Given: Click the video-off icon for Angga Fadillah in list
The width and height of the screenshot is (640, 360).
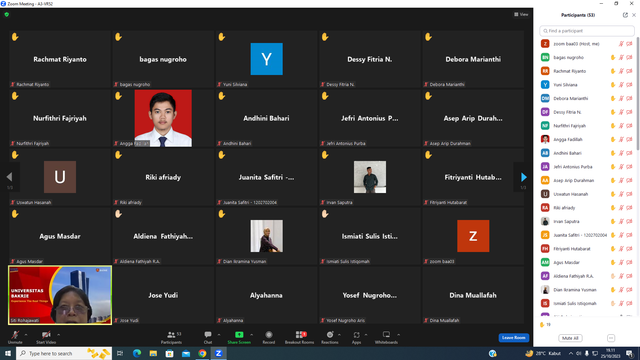Looking at the screenshot, I should (629, 140).
